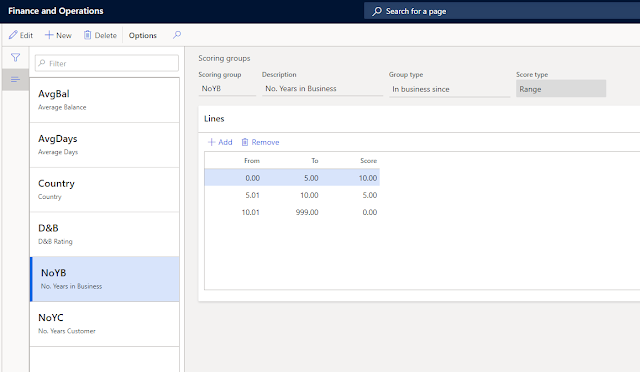The image size is (640, 372).
Task: Delete the selected scoring group
Action: [100, 35]
